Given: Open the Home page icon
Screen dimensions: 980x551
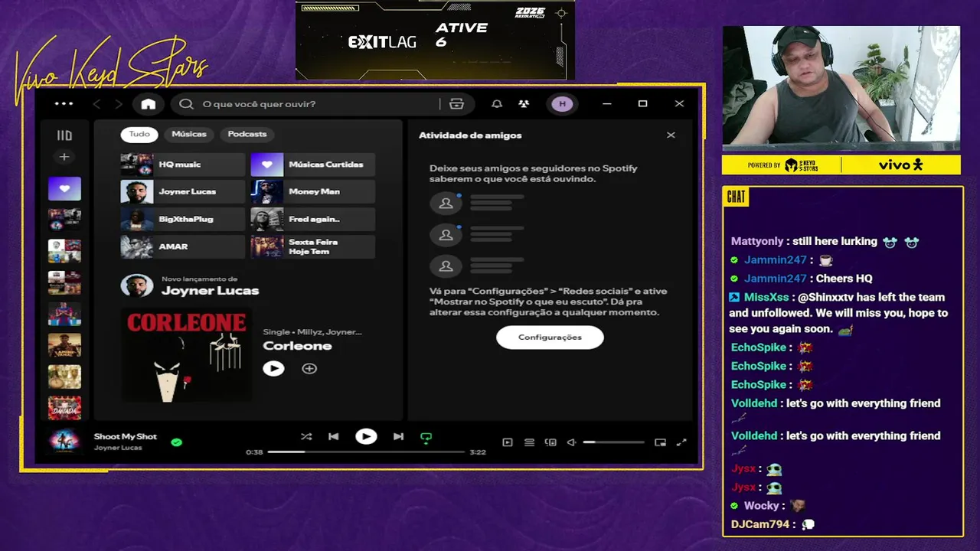Looking at the screenshot, I should (x=149, y=104).
